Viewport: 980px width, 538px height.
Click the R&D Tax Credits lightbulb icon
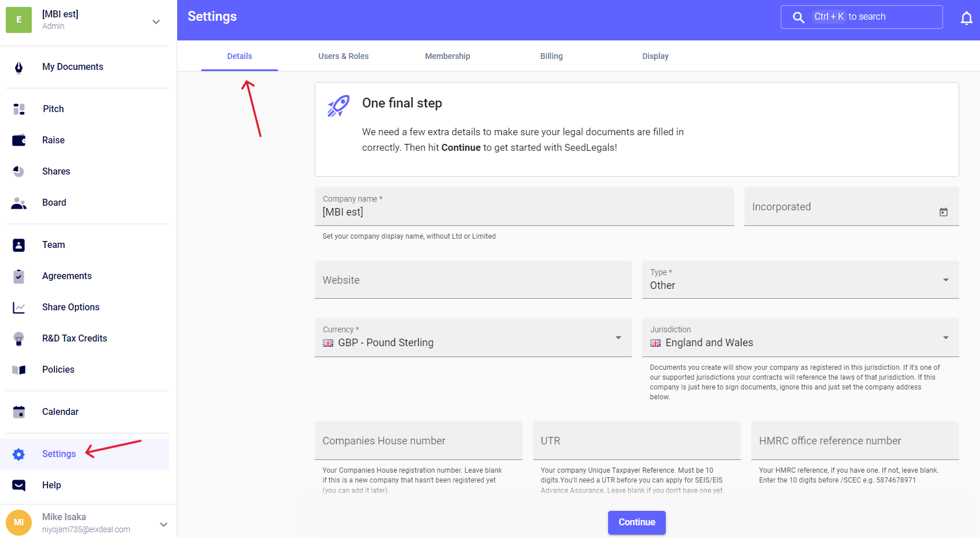point(18,339)
